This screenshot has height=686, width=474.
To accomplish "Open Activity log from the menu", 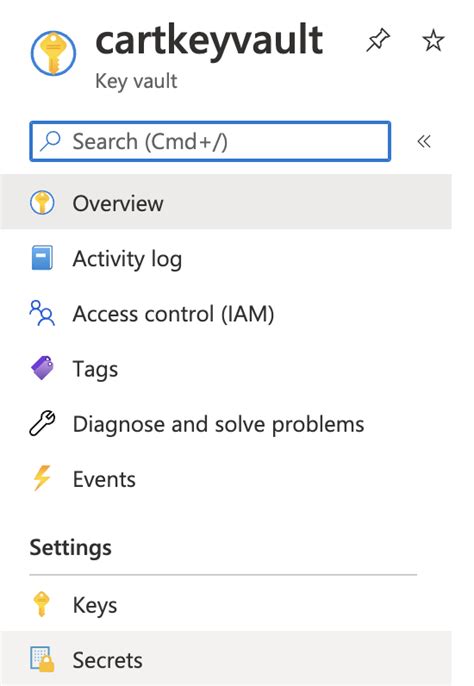I will [226, 258].
